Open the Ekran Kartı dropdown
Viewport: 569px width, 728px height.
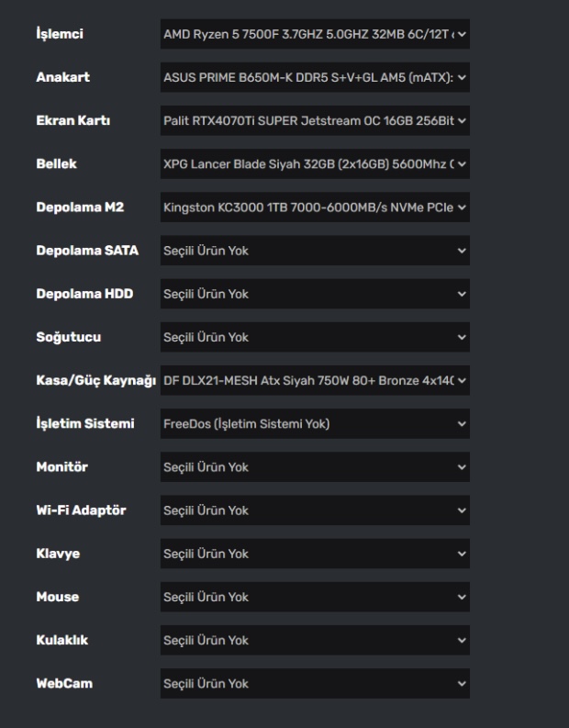tap(314, 121)
